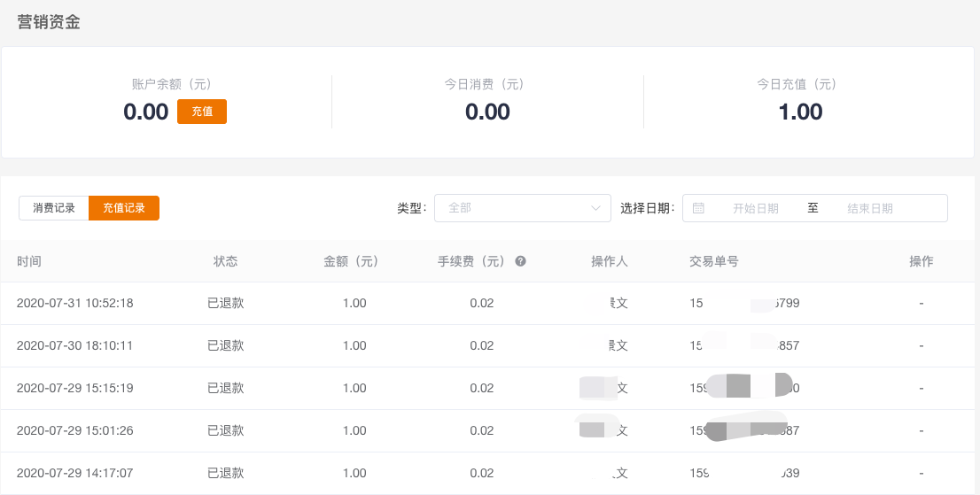Select the 充值记录 tab

coord(124,208)
